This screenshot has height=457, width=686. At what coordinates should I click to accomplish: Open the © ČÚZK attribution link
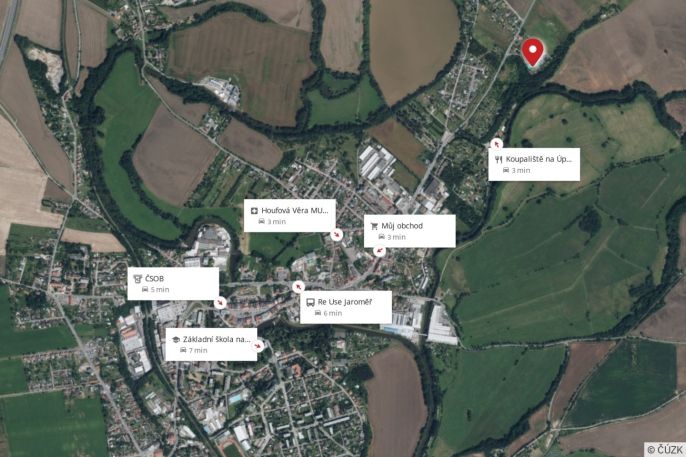(x=665, y=449)
